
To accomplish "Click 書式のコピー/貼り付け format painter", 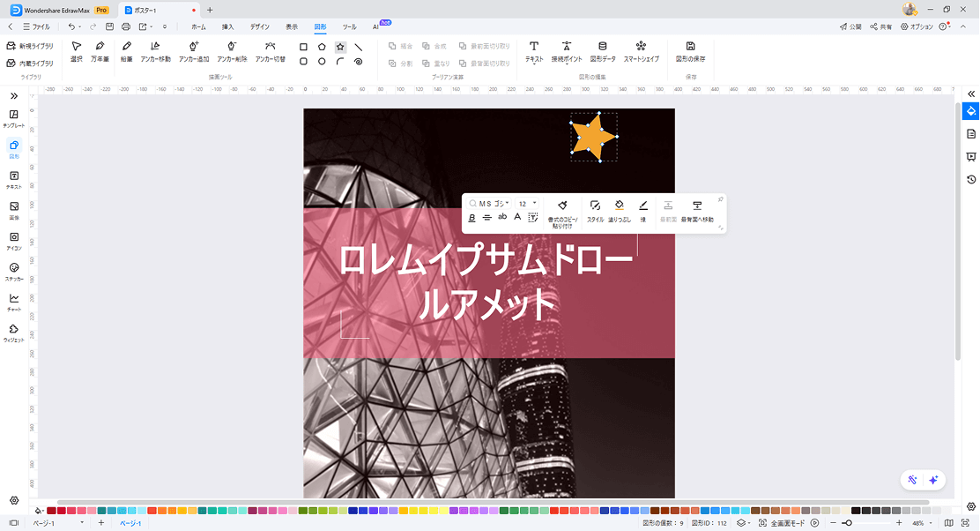I will (562, 210).
